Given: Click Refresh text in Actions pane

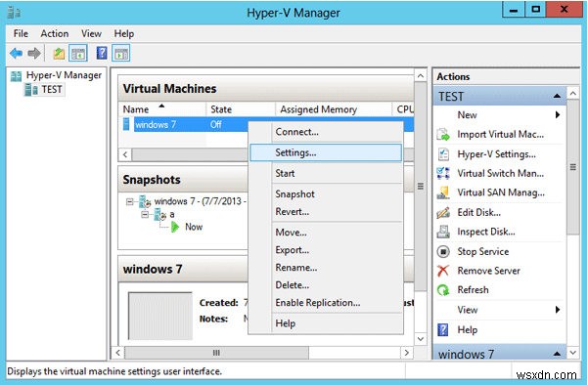Looking at the screenshot, I should (x=473, y=290).
